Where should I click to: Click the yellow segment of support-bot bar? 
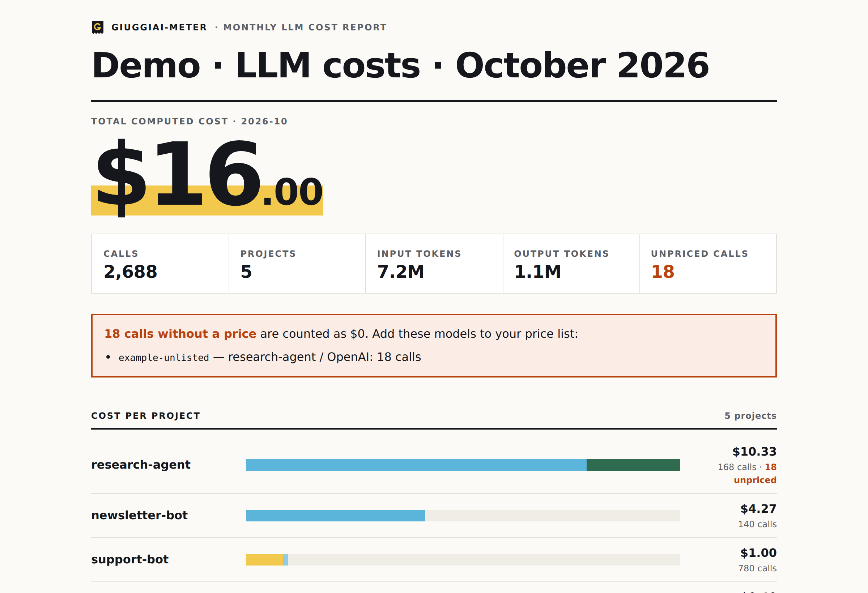pos(264,560)
